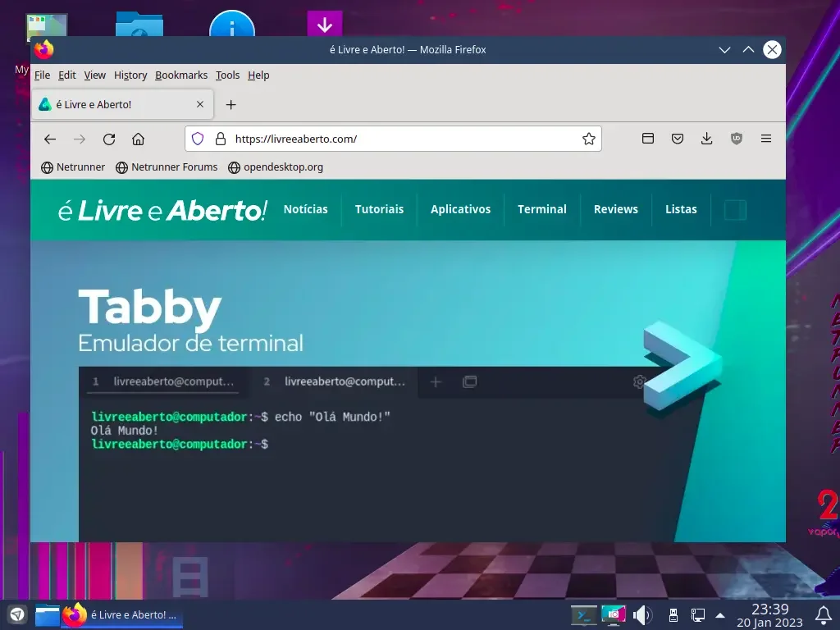Open the Tabby Emulador de terminal article banner
Screen dimensions: 840x630
click(x=409, y=391)
